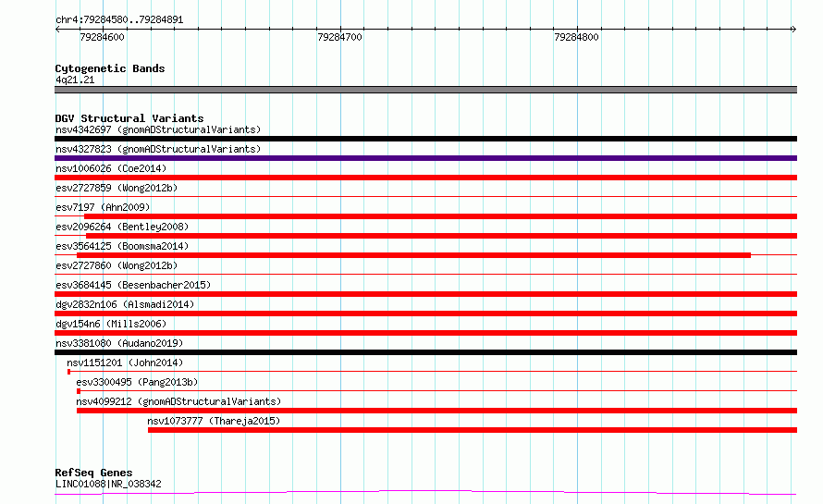This screenshot has height=504, width=823.
Task: Open esv2727860 (Wong2012b) variant label
Action: tap(117, 265)
